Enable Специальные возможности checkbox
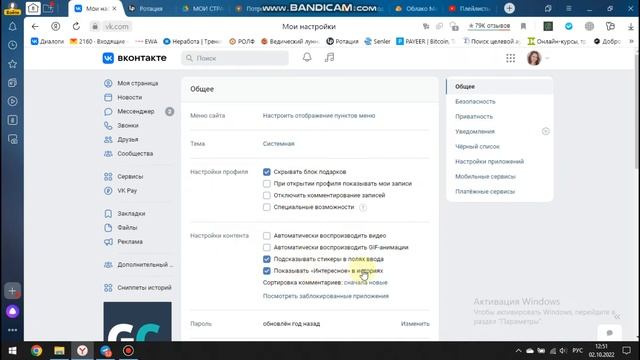The image size is (640, 360). (x=267, y=207)
